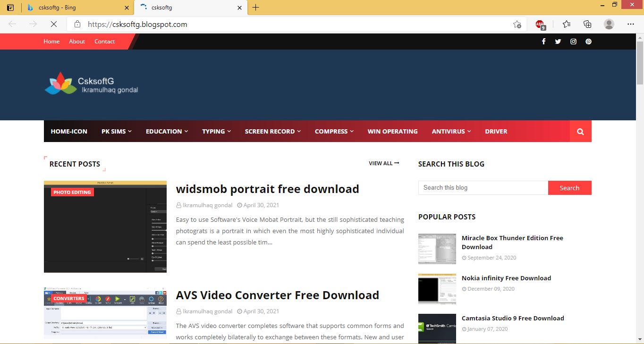Open Camtasia Studio 9 Free Download post
Image resolution: width=644 pixels, height=344 pixels.
point(513,318)
